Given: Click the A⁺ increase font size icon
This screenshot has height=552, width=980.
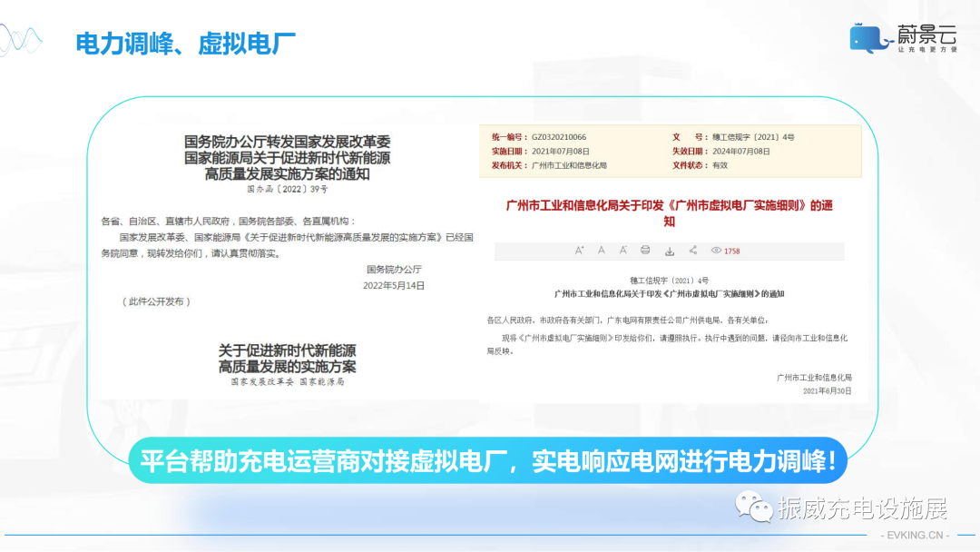Looking at the screenshot, I should (579, 250).
